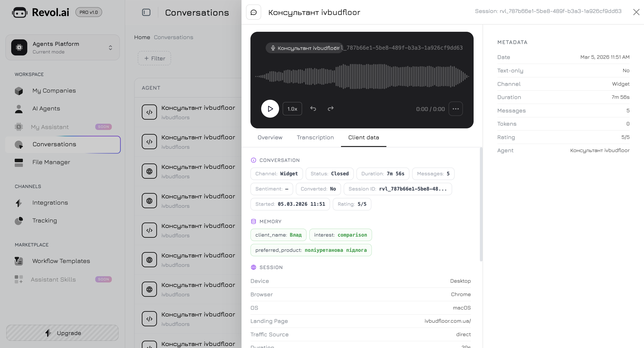Open Tracking via its pie chart icon
Screen dimensions: 644x348
point(19,221)
